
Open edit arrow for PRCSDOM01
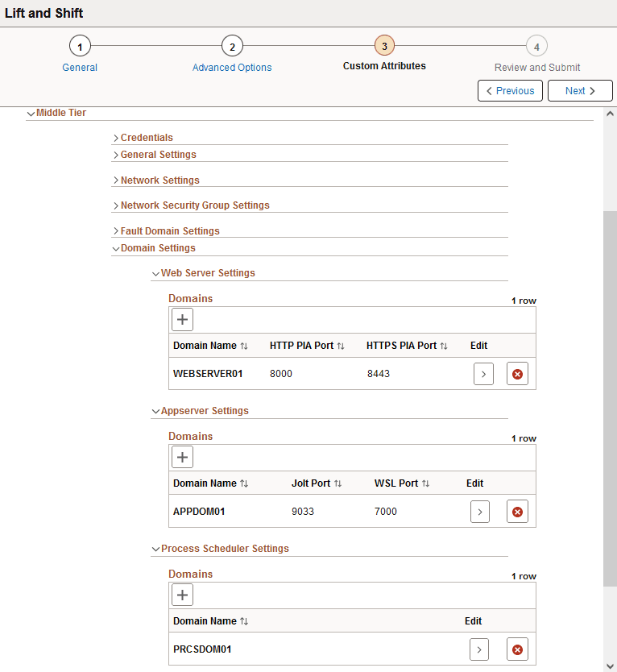point(479,649)
